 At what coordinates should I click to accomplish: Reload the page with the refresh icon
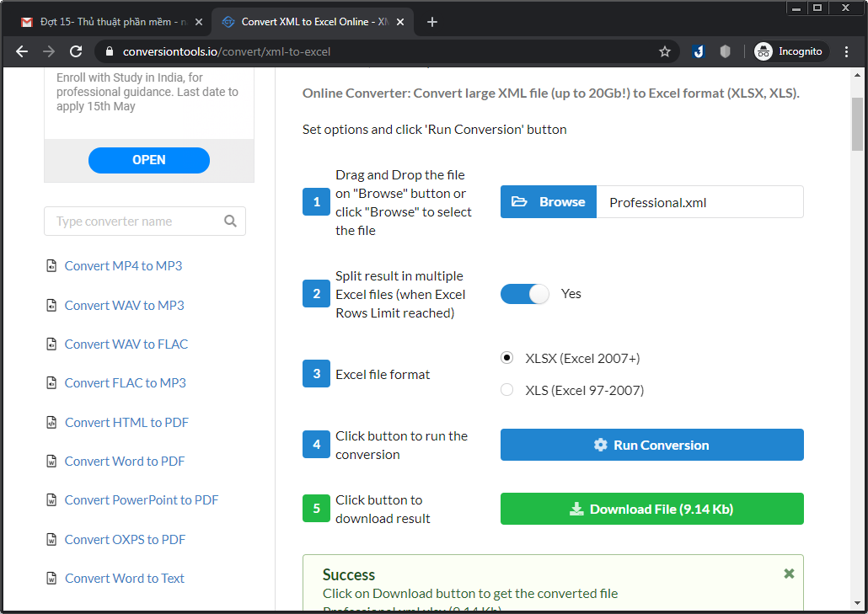click(76, 51)
